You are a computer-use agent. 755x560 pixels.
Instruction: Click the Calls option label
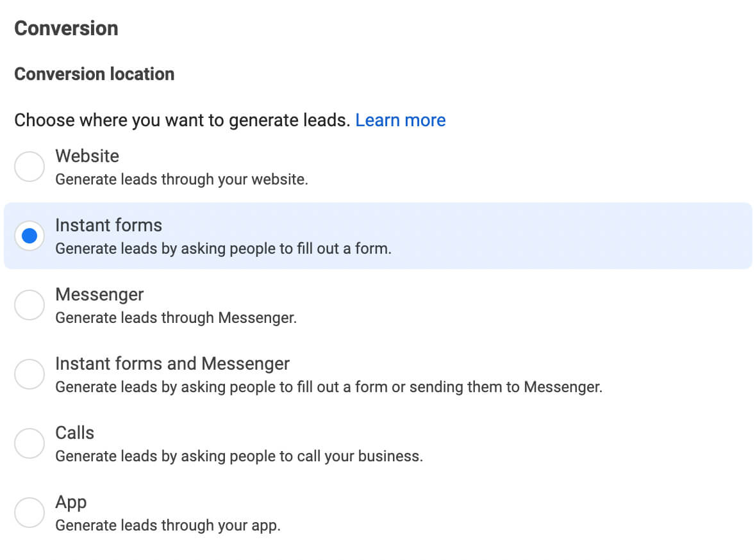point(74,432)
